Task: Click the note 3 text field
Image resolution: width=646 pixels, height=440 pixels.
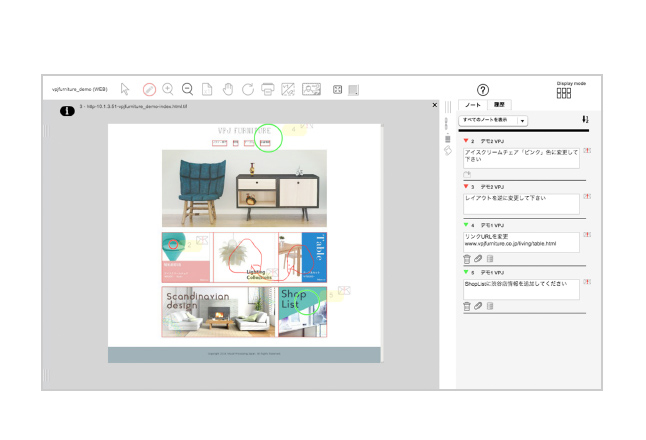Action: 521,203
